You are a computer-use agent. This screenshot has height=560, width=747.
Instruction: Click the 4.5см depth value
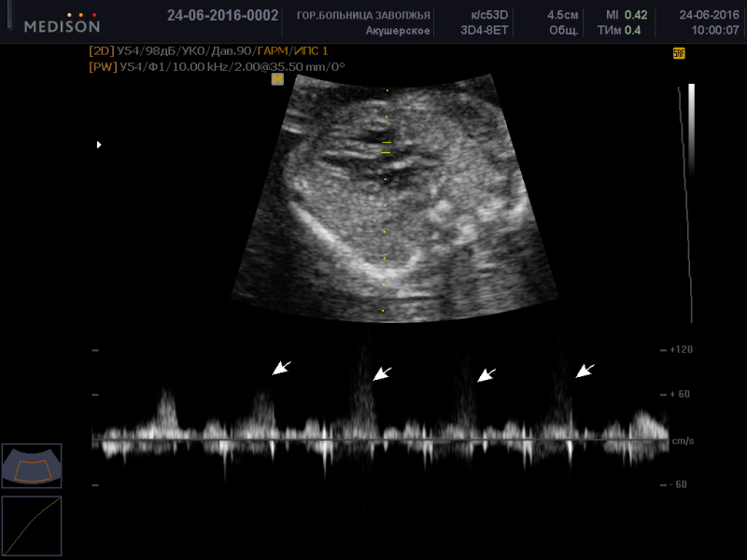point(563,15)
